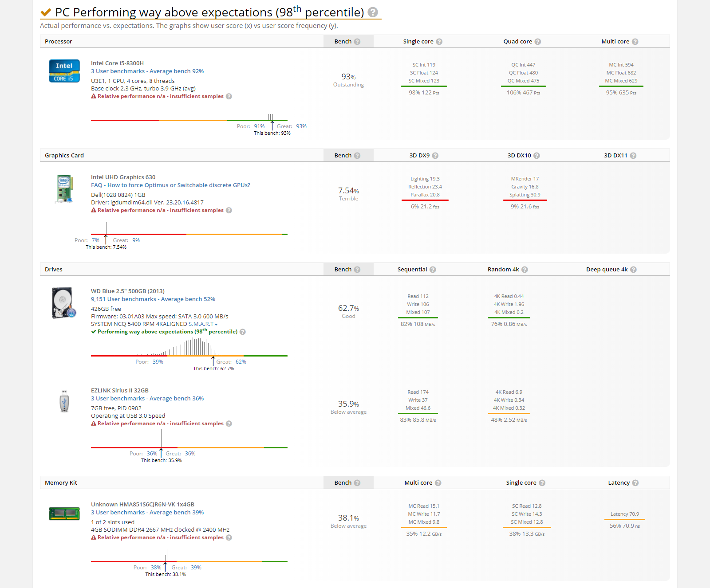Expand the S.M.A.R.T dropdown for WD Blue
Image resolution: width=710 pixels, height=588 pixels.
tap(203, 324)
